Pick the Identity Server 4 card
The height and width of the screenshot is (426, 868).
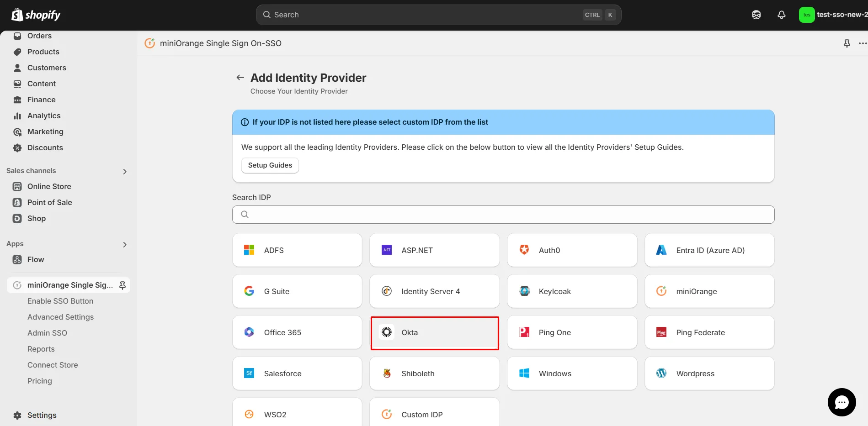(435, 291)
